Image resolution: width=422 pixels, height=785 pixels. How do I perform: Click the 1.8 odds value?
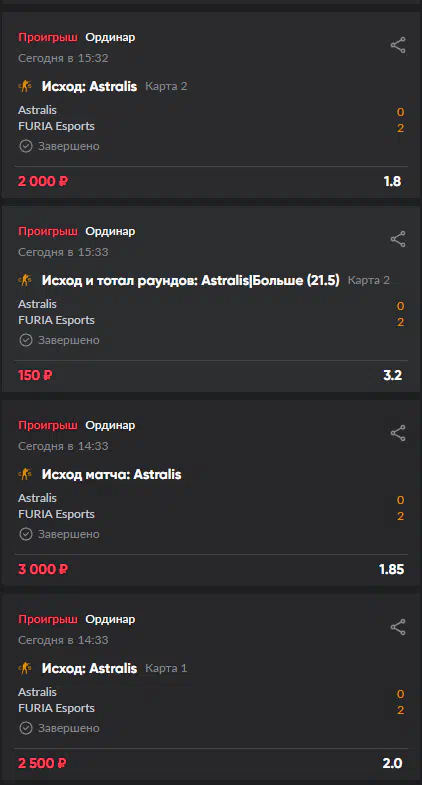[x=392, y=181]
